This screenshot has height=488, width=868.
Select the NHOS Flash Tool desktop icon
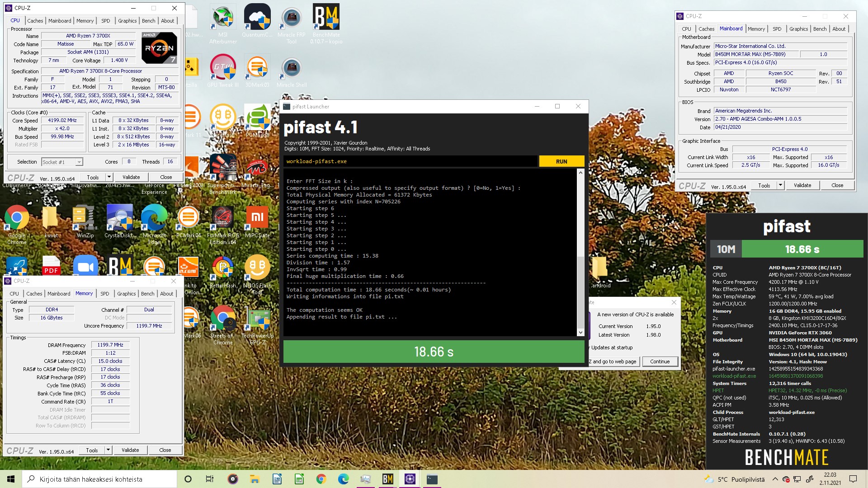click(x=257, y=275)
